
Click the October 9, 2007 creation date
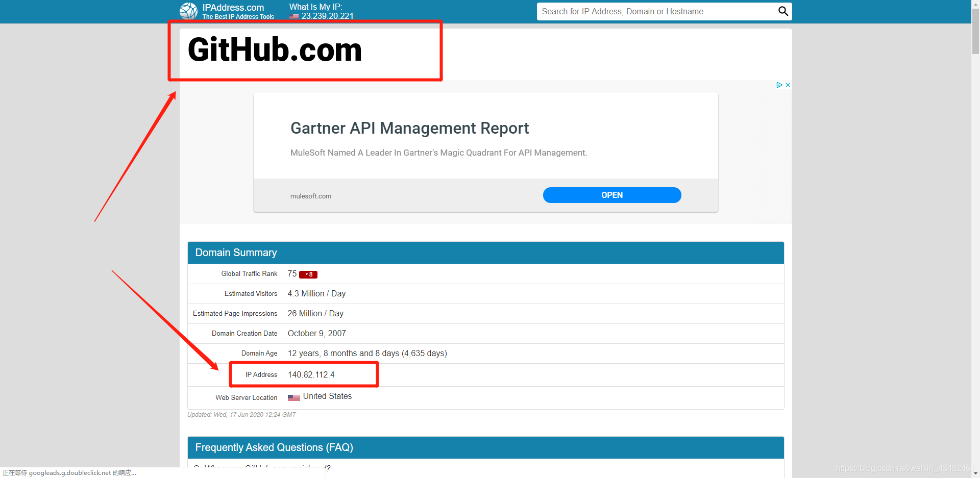[317, 333]
